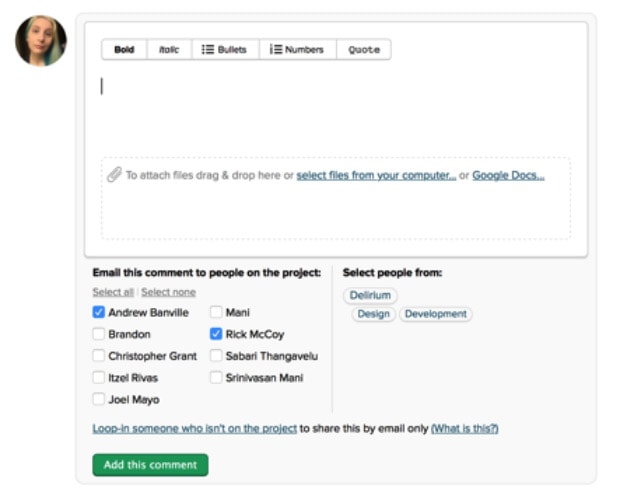Image resolution: width=620 pixels, height=496 pixels.
Task: Apply Italic formatting in the editor
Action: (169, 50)
